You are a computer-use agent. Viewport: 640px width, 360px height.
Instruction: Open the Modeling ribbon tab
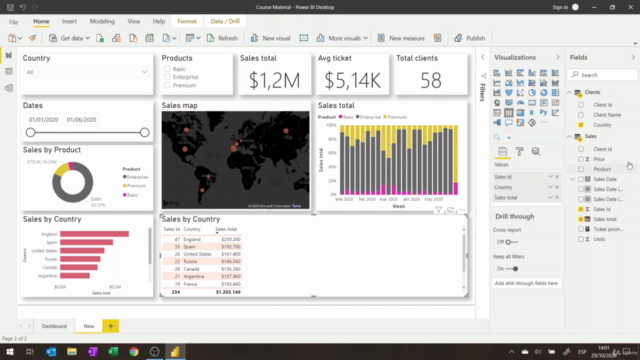pyautogui.click(x=102, y=21)
